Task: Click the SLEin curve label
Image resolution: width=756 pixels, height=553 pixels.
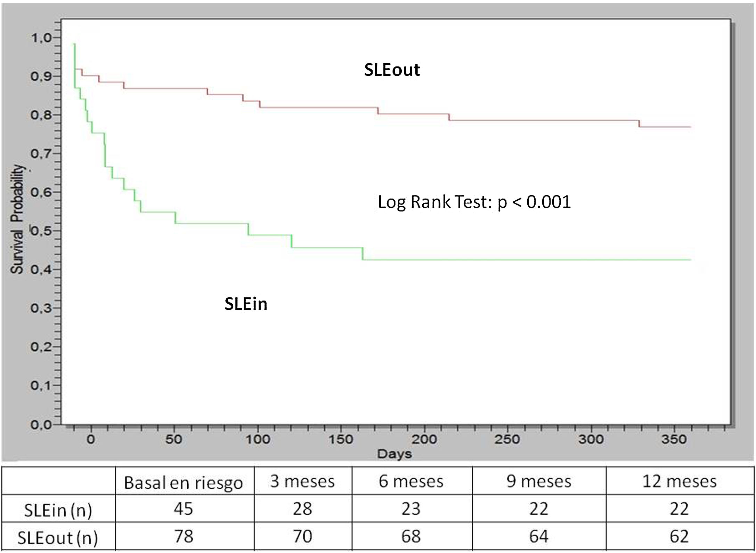Action: [x=246, y=304]
